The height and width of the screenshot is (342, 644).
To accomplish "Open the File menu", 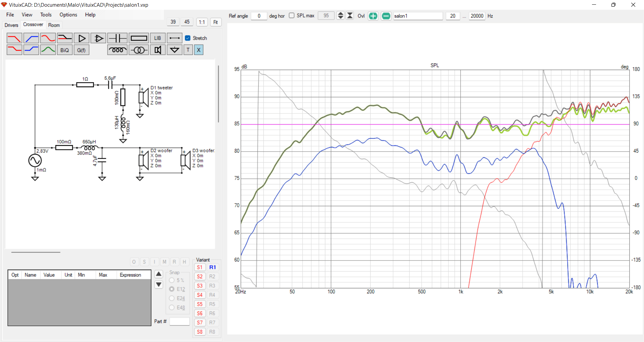I will pos(10,15).
